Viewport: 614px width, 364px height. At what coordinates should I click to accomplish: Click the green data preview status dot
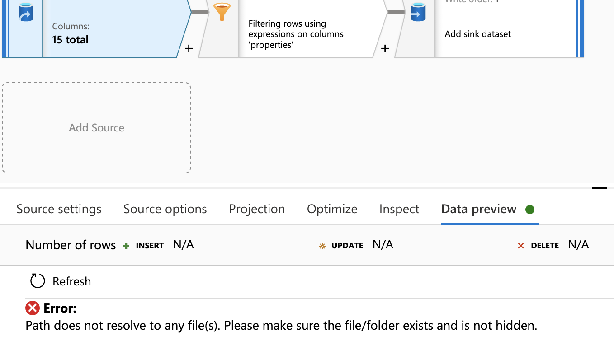pyautogui.click(x=530, y=209)
